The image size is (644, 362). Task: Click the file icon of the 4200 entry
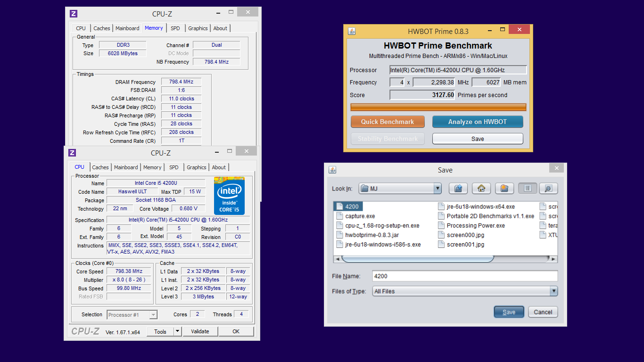coord(340,206)
